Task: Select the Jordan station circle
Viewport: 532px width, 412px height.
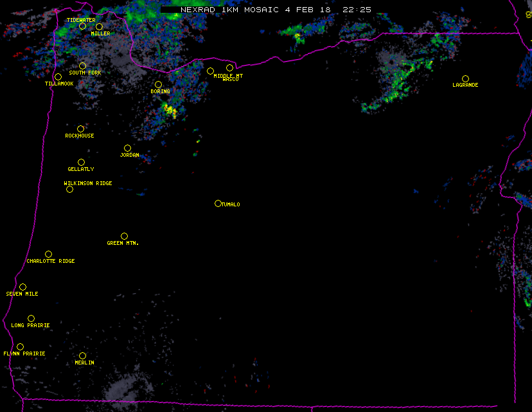Action: click(x=127, y=148)
